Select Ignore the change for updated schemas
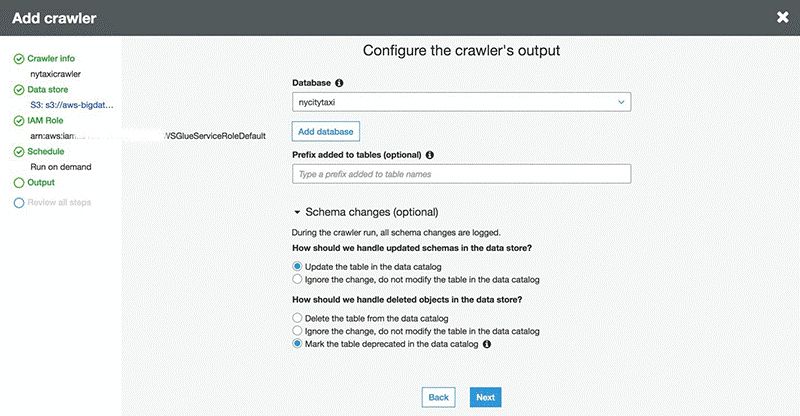 (x=297, y=279)
